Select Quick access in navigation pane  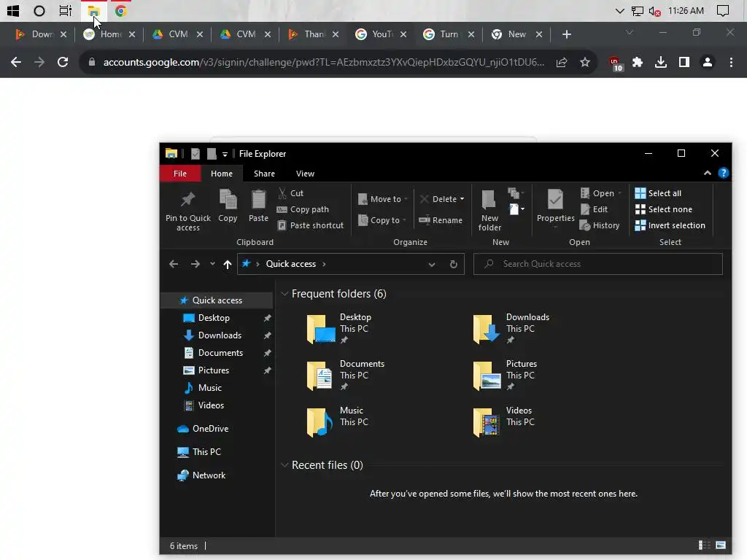217,300
